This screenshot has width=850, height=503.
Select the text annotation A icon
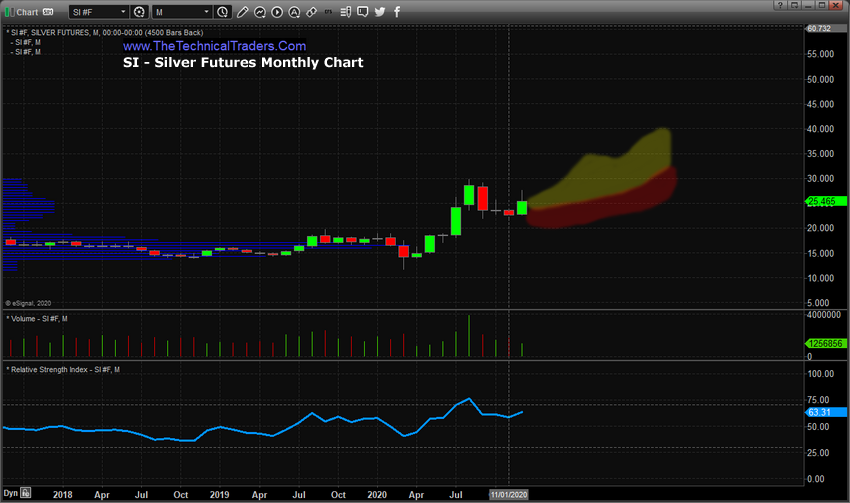click(x=293, y=12)
